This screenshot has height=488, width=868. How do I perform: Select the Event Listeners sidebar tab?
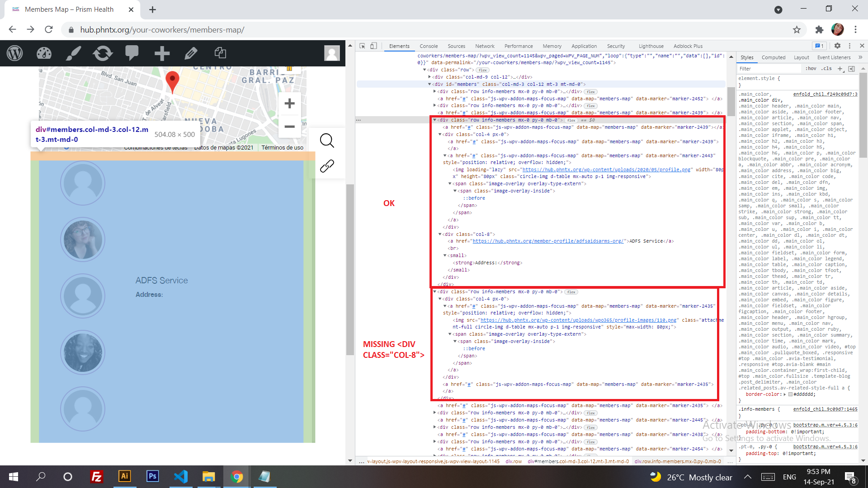pyautogui.click(x=834, y=57)
